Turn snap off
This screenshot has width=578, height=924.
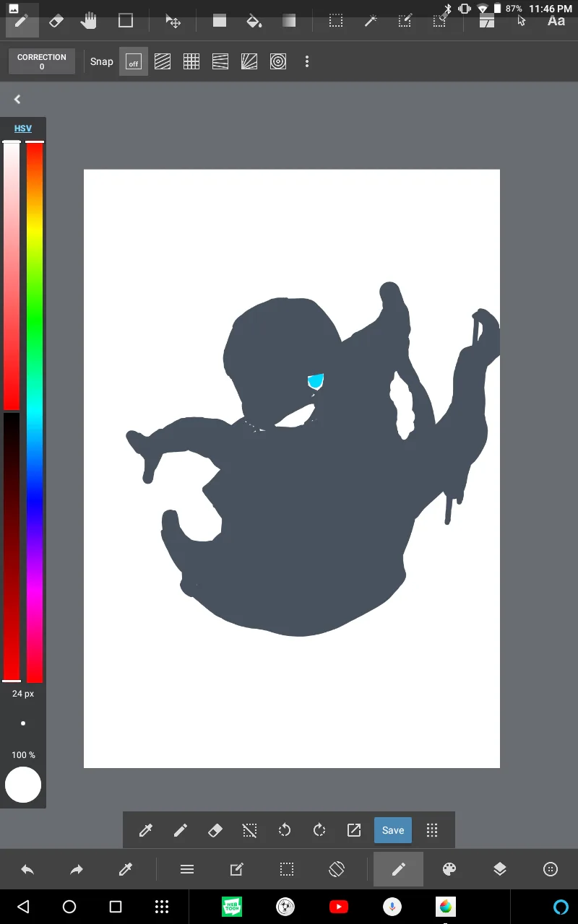(x=133, y=61)
